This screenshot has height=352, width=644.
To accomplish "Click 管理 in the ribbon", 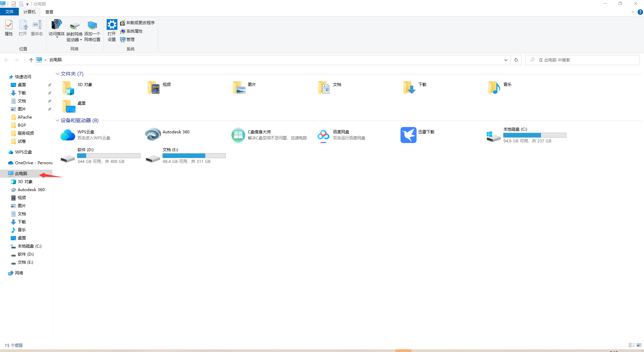I will click(x=127, y=40).
